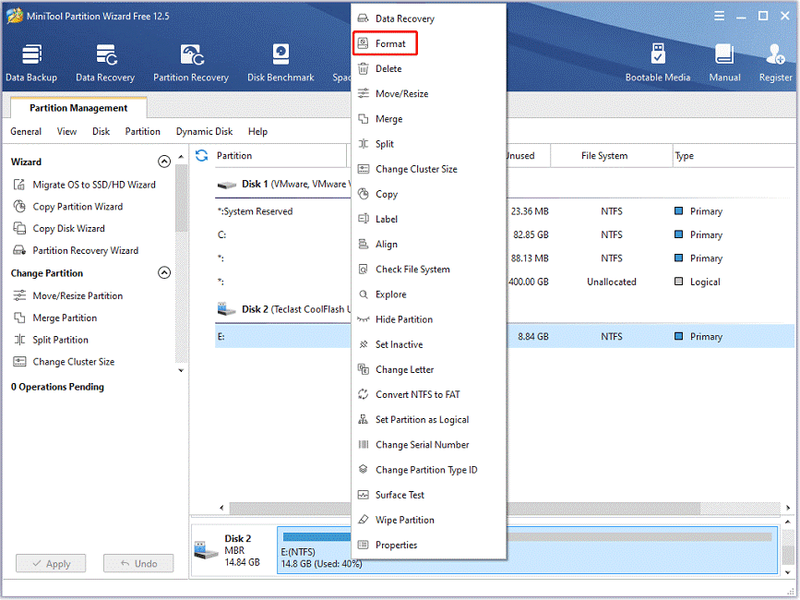
Task: Click the Apply button
Action: pos(51,564)
